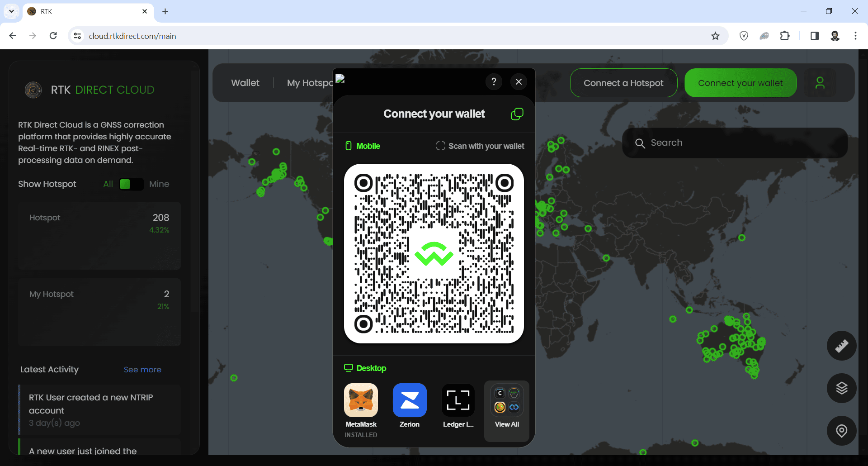Copy wallet connect link icon
868x466 pixels.
coord(517,114)
